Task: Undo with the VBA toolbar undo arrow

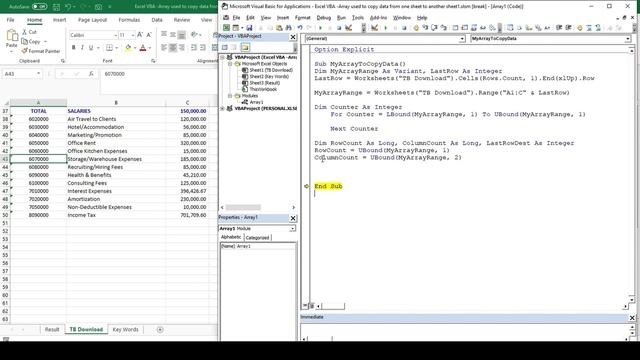Action: click(x=300, y=28)
